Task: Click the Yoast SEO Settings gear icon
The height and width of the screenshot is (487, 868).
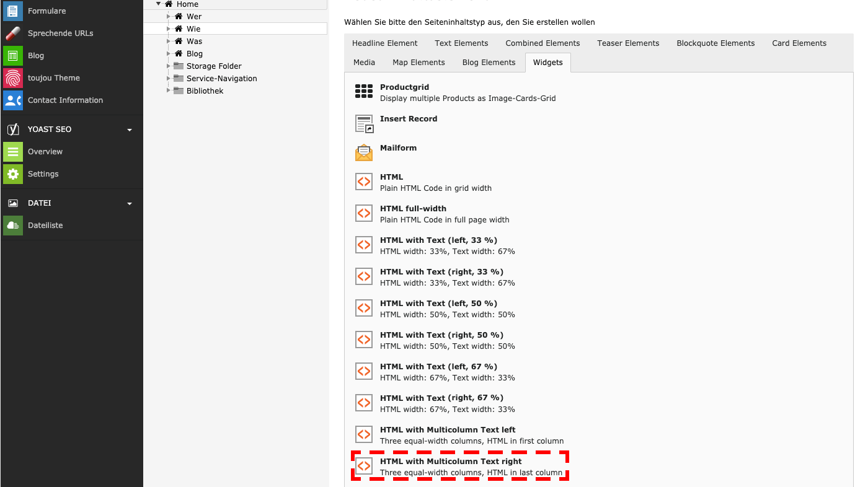Action: (x=13, y=174)
